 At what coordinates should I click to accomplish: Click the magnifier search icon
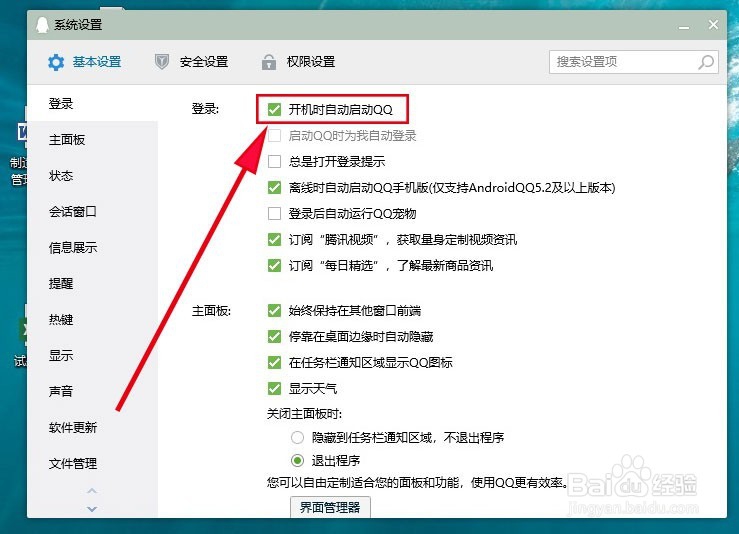pos(706,62)
